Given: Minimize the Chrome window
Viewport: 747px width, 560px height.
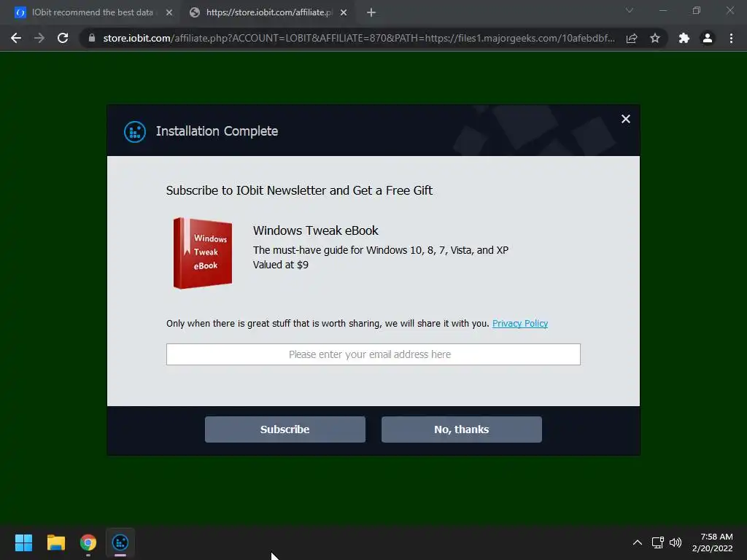Looking at the screenshot, I should 663,10.
